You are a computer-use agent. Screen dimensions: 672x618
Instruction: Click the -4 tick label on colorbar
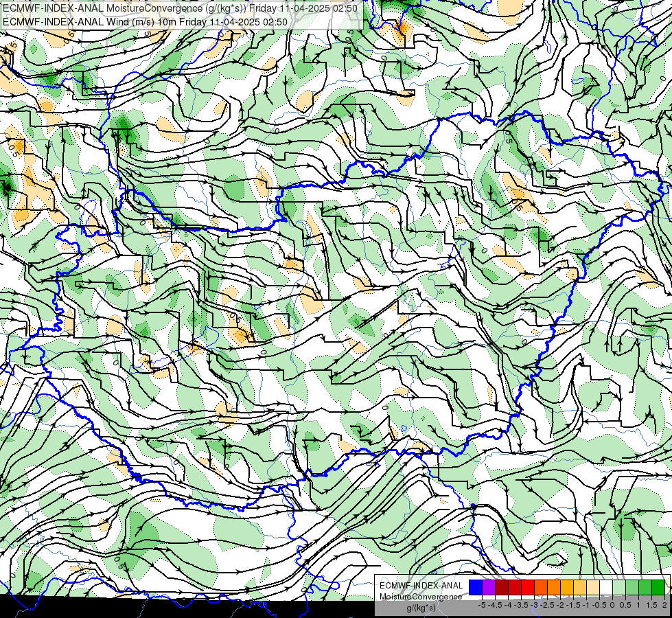point(508,605)
